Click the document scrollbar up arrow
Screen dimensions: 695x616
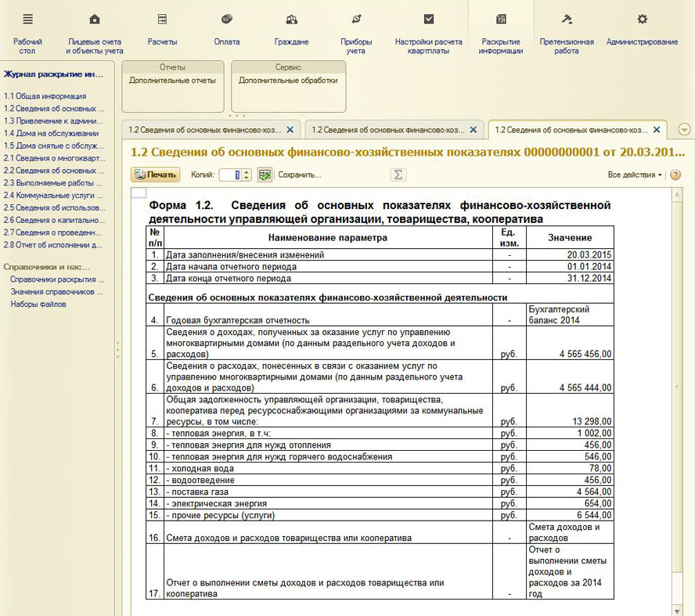point(677,195)
